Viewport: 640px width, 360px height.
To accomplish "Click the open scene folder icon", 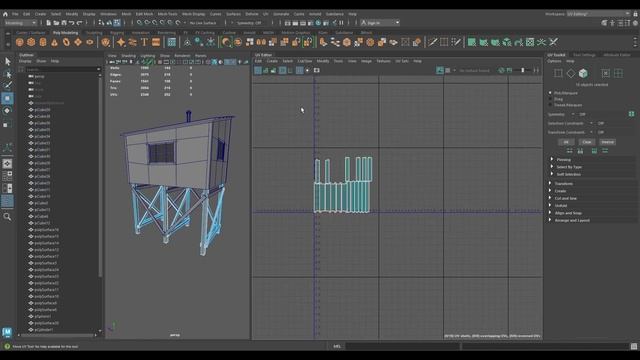I will [56, 23].
